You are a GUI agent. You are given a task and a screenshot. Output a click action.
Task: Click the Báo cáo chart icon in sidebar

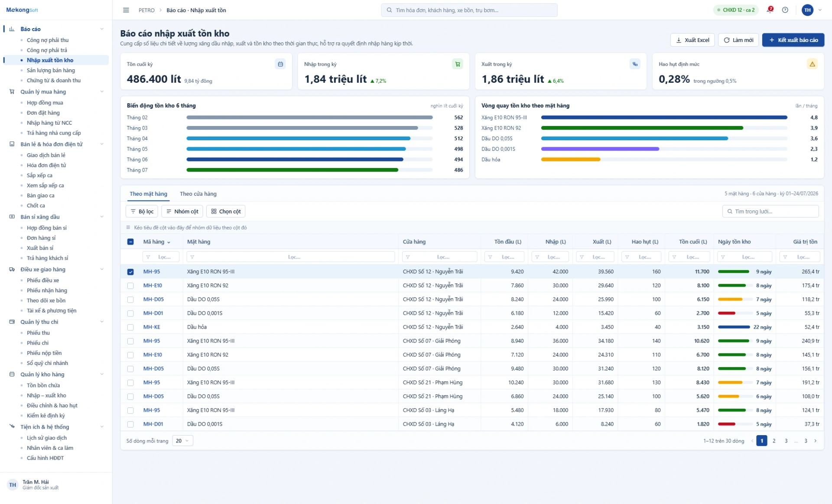12,29
